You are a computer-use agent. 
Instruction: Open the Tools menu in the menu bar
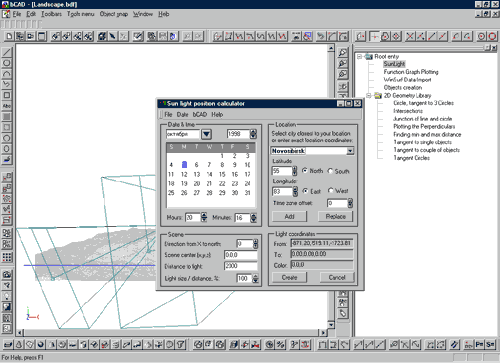[x=80, y=14]
